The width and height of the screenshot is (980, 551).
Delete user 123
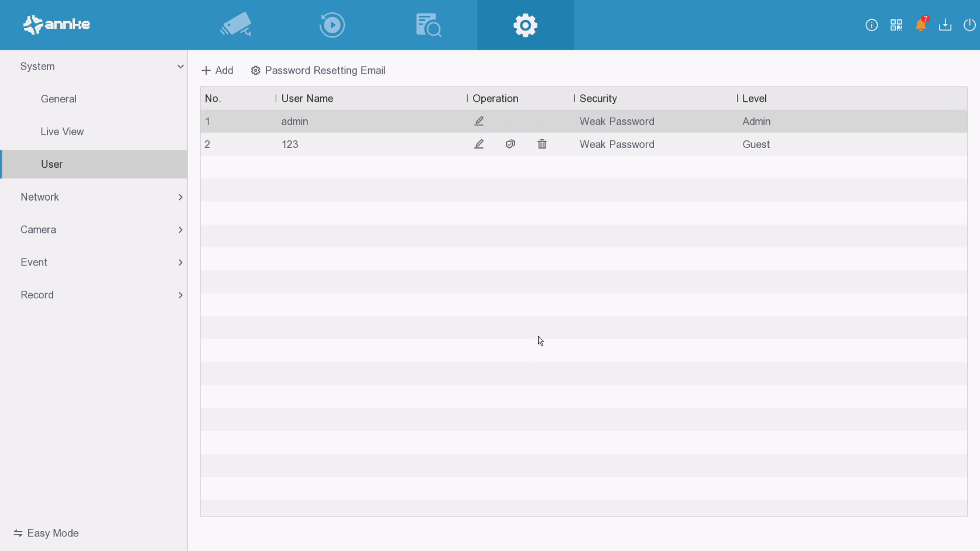[542, 144]
